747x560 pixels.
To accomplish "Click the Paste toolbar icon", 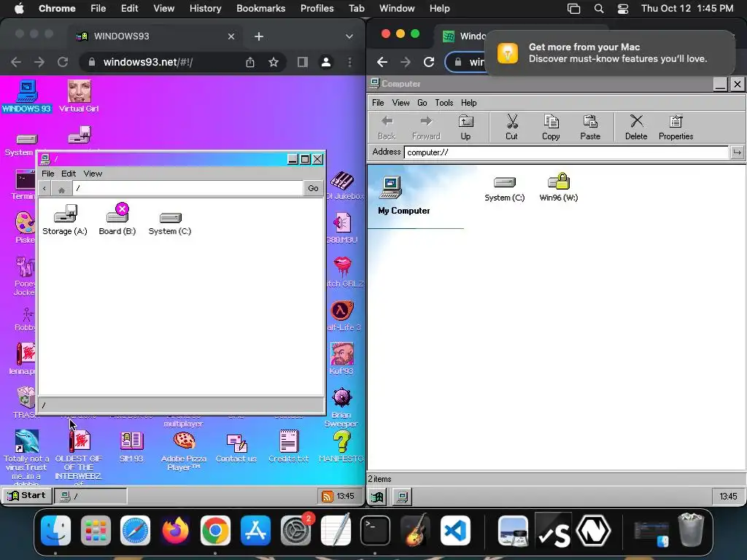I will click(x=590, y=127).
